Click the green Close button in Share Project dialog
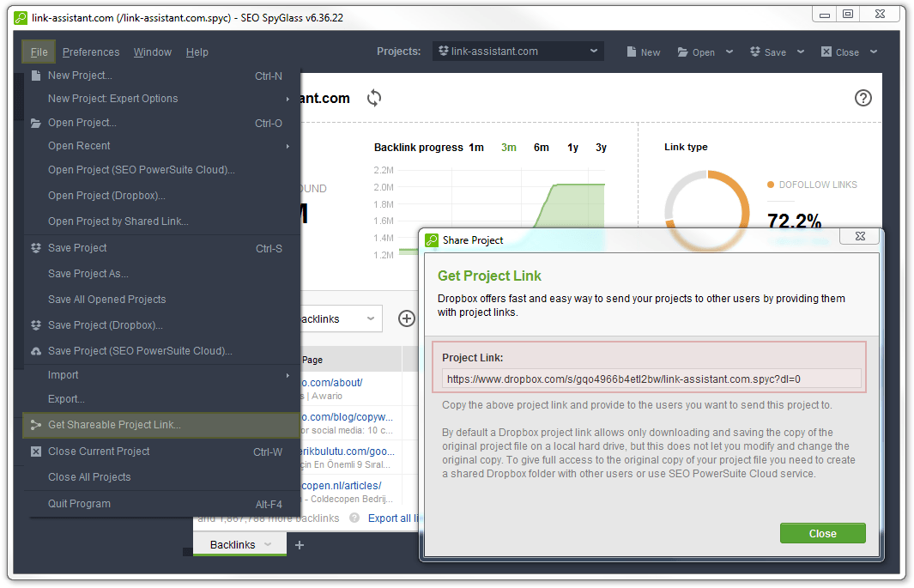 pos(822,533)
